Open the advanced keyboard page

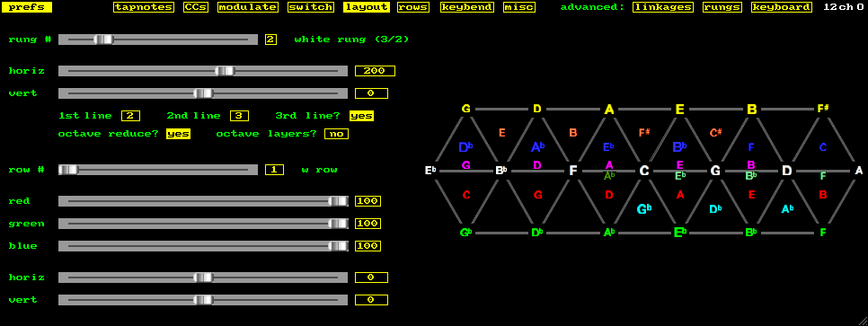click(x=782, y=7)
